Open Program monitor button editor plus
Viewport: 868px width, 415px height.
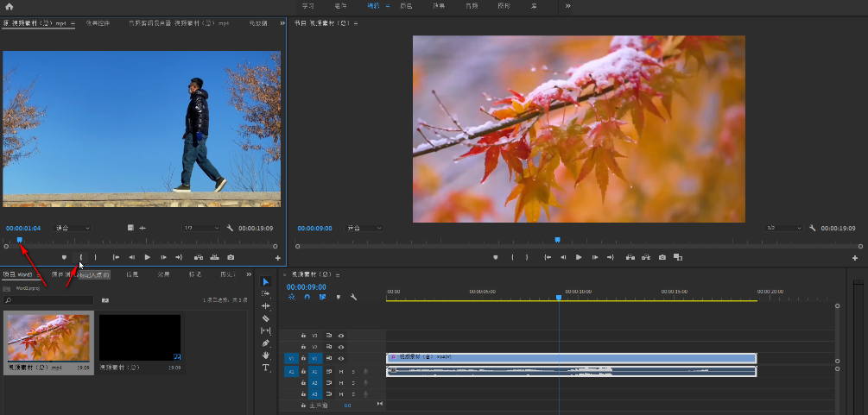tap(855, 257)
